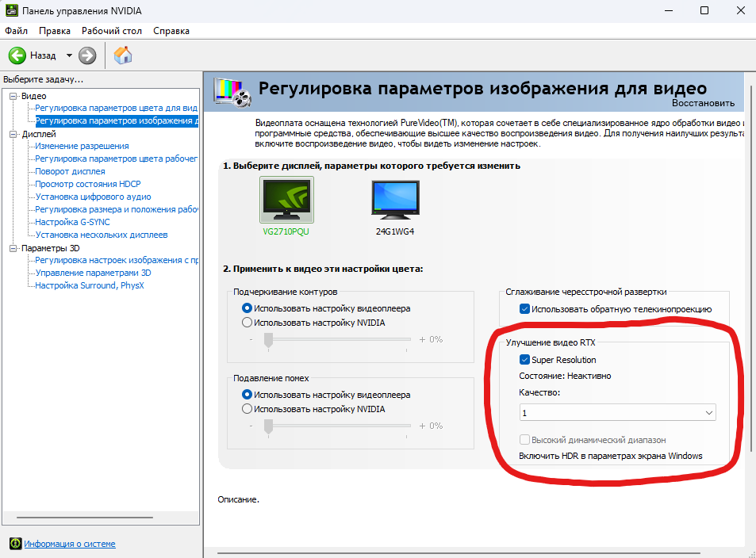756x558 pixels.
Task: Open Установка цифрового аудио page
Action: tap(93, 197)
